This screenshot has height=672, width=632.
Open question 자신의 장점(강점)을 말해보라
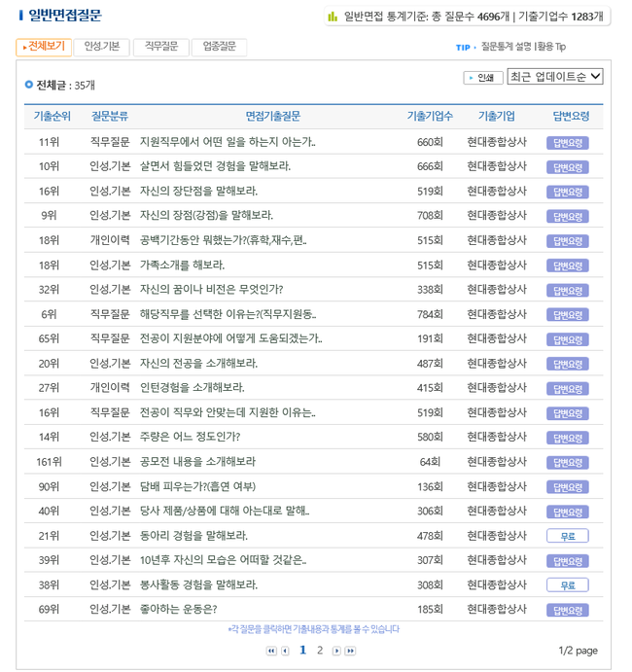[206, 215]
